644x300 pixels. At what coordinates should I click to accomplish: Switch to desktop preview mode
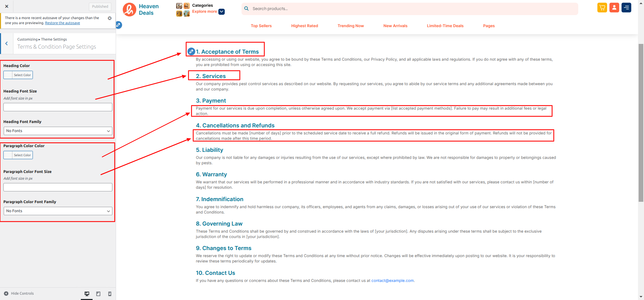[87, 294]
